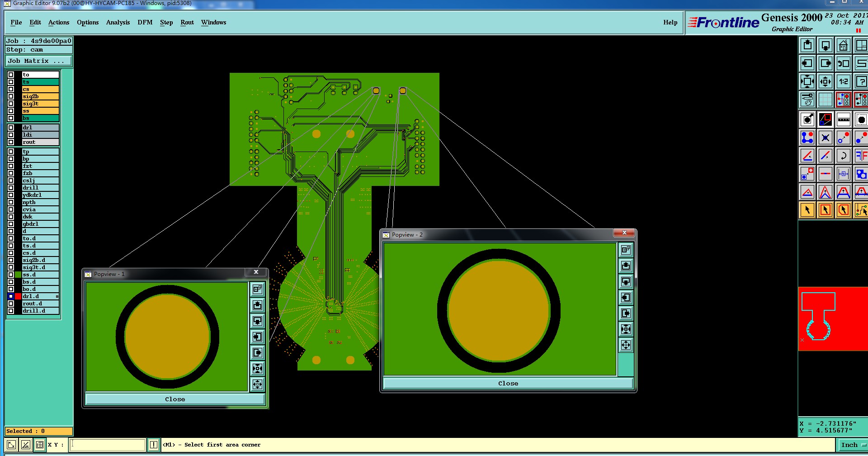The height and width of the screenshot is (456, 868).
Task: Click the grid snap icon at bottom left
Action: coord(40,445)
